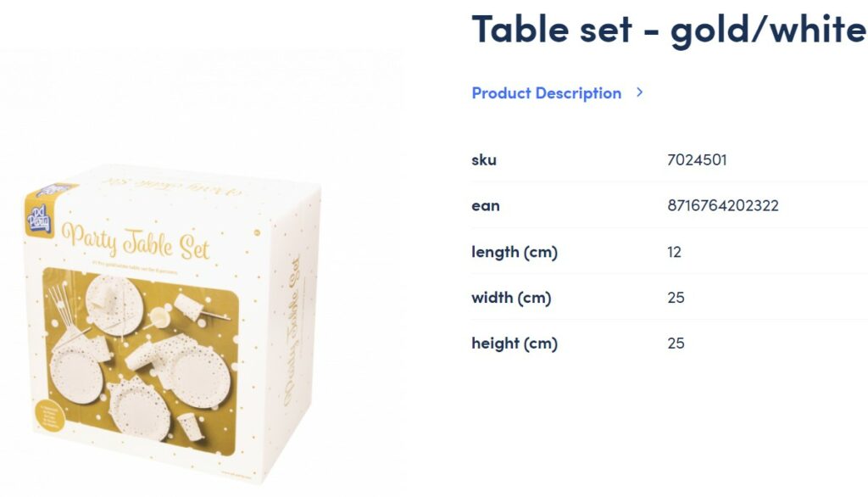Select the length value 12
868x497 pixels.
click(x=674, y=252)
